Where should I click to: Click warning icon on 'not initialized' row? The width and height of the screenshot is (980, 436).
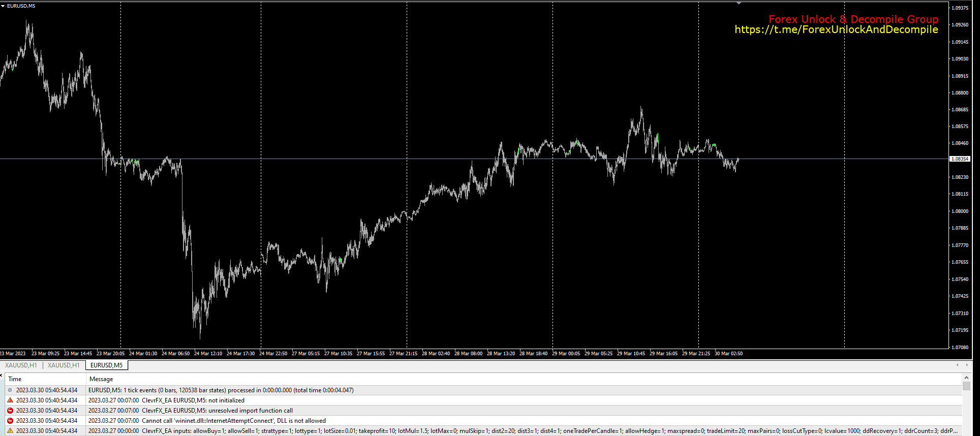click(10, 400)
